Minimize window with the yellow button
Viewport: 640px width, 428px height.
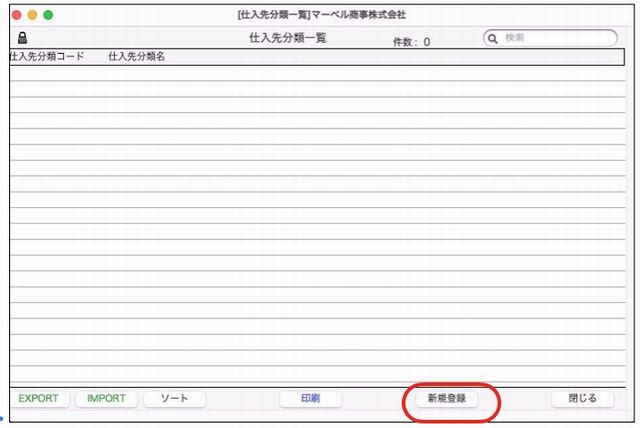tap(32, 15)
